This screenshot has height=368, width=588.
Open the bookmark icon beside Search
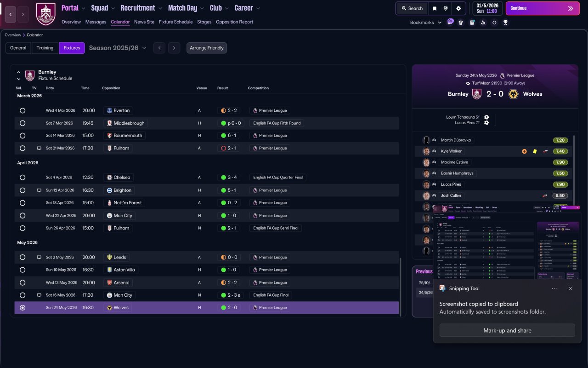point(434,8)
